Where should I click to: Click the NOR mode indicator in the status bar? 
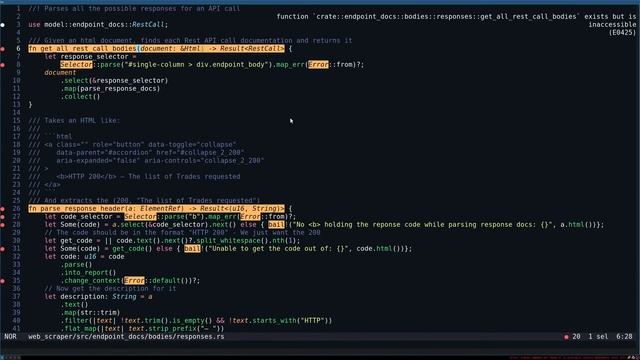10,337
